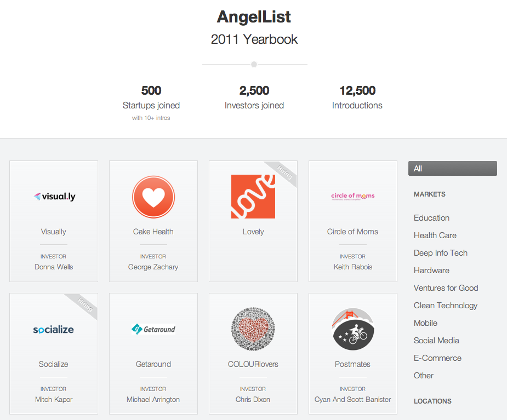Show E-Commerce startups

pos(437,358)
